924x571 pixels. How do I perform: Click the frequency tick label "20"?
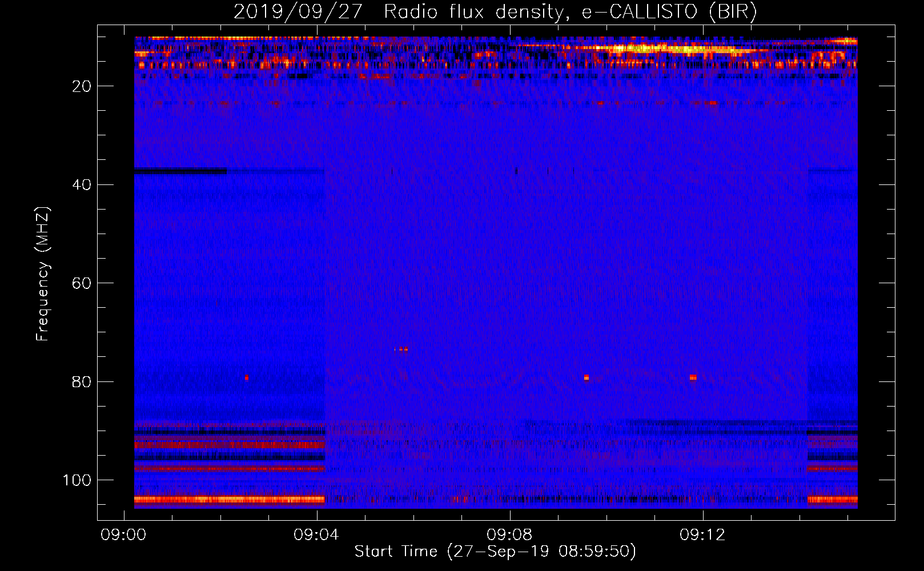82,86
